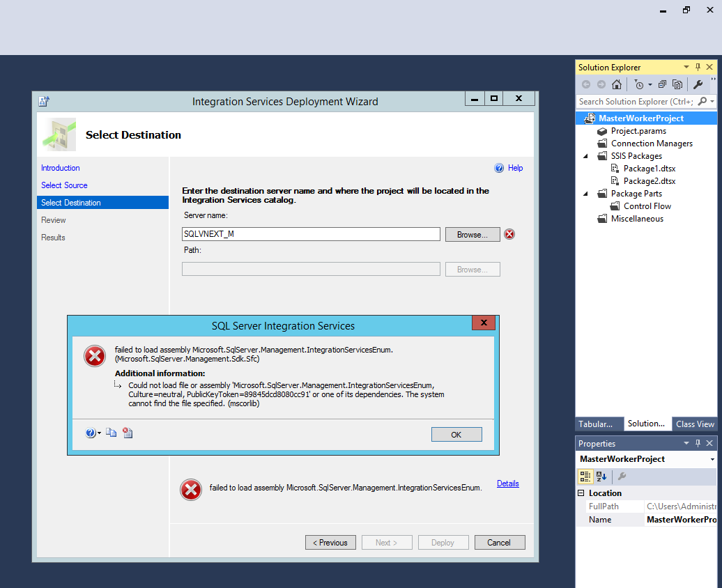This screenshot has width=722, height=588.
Task: Select the Control Flow folder
Action: point(647,206)
